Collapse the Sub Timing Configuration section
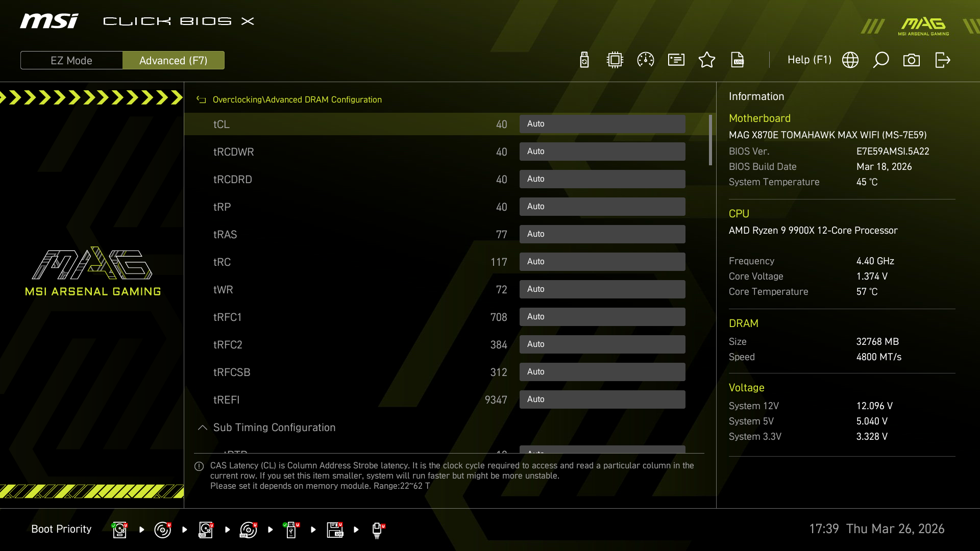This screenshot has width=980, height=551. [x=203, y=428]
